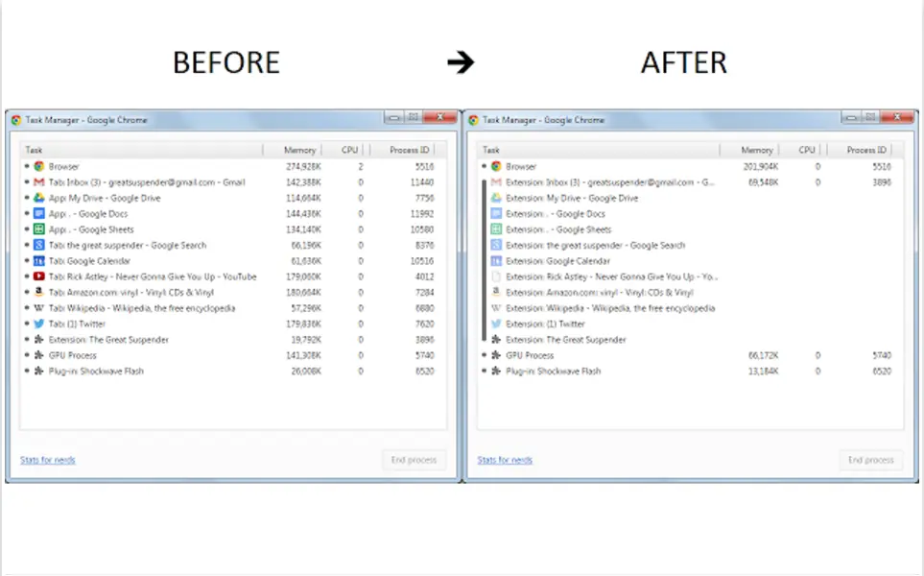The image size is (924, 576).
Task: Sort by CPU column in AFTER window
Action: point(800,150)
